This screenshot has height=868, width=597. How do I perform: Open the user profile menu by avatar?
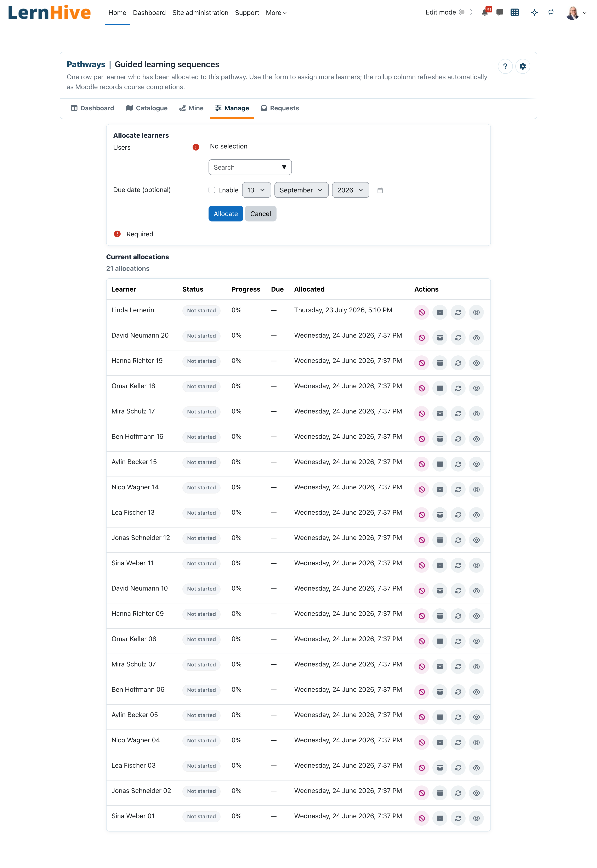tap(576, 13)
